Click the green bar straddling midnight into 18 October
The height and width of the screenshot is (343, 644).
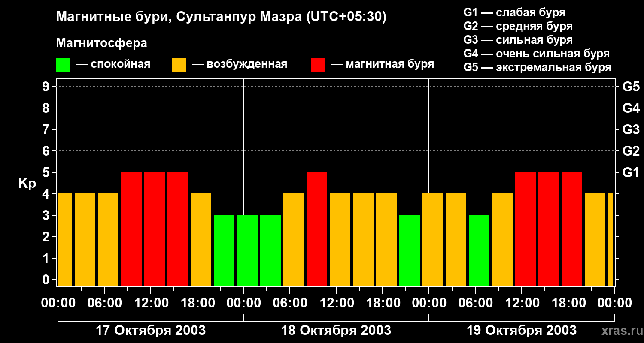pyautogui.click(x=247, y=251)
